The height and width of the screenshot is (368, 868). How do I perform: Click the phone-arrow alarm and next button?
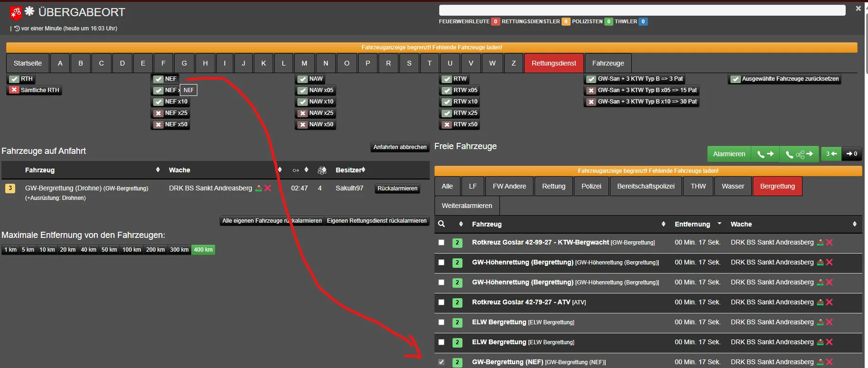coord(765,154)
